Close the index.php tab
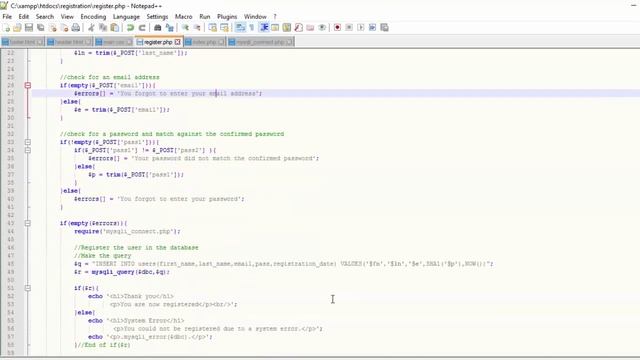Screen dimensions: 640x360 [x=221, y=42]
